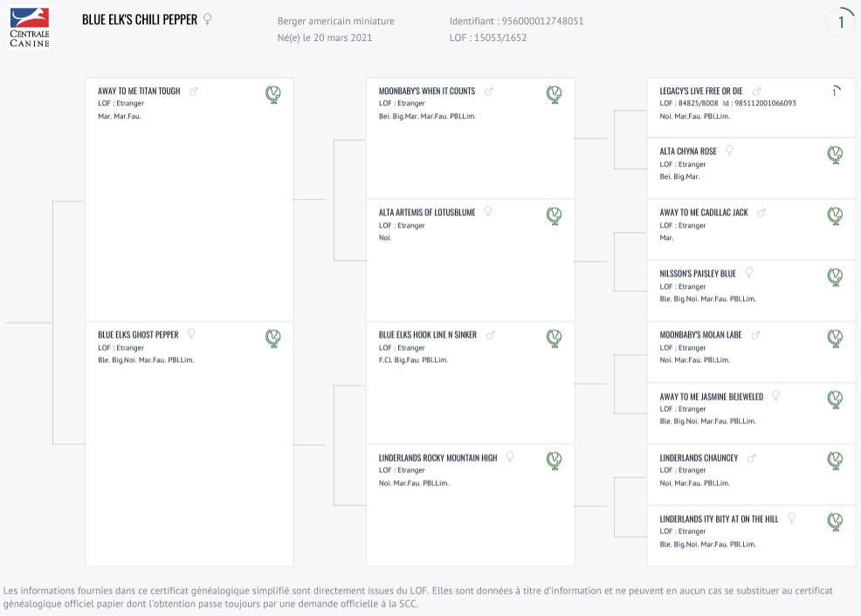
Task: Click the green badge on Linderlands Rocky Mountain High
Action: tap(554, 461)
